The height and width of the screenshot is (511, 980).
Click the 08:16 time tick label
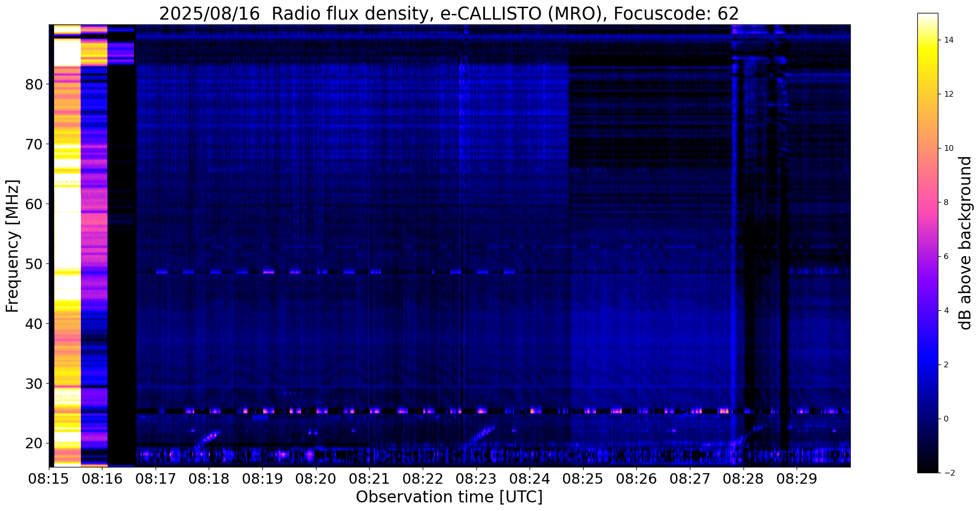tap(102, 478)
